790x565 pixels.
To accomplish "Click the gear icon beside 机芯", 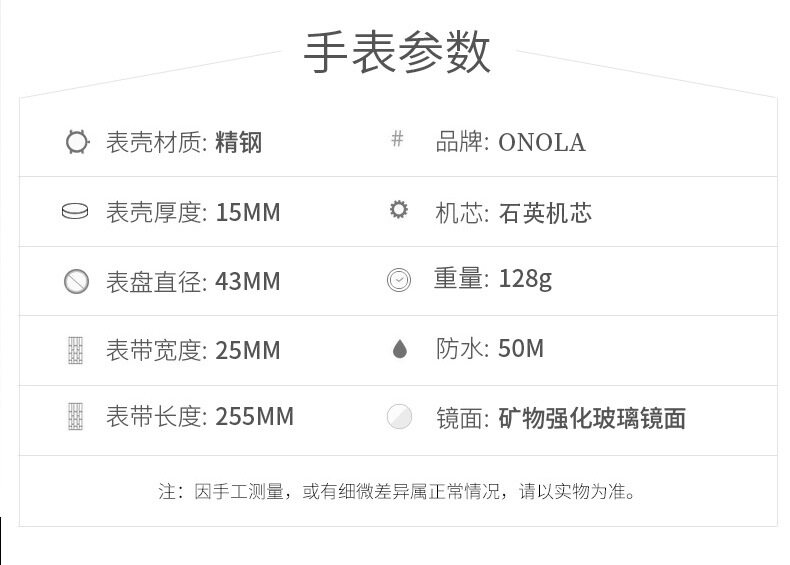I will click(x=399, y=210).
